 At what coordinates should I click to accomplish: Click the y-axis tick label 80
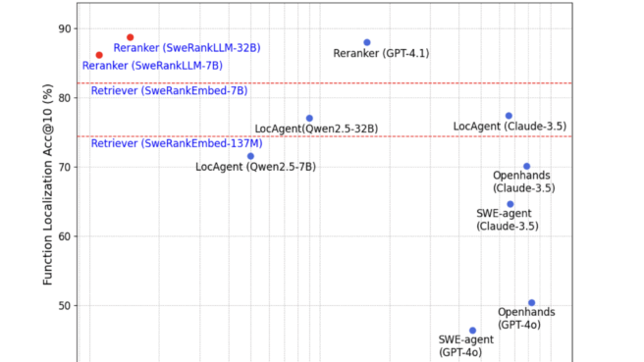click(x=64, y=98)
